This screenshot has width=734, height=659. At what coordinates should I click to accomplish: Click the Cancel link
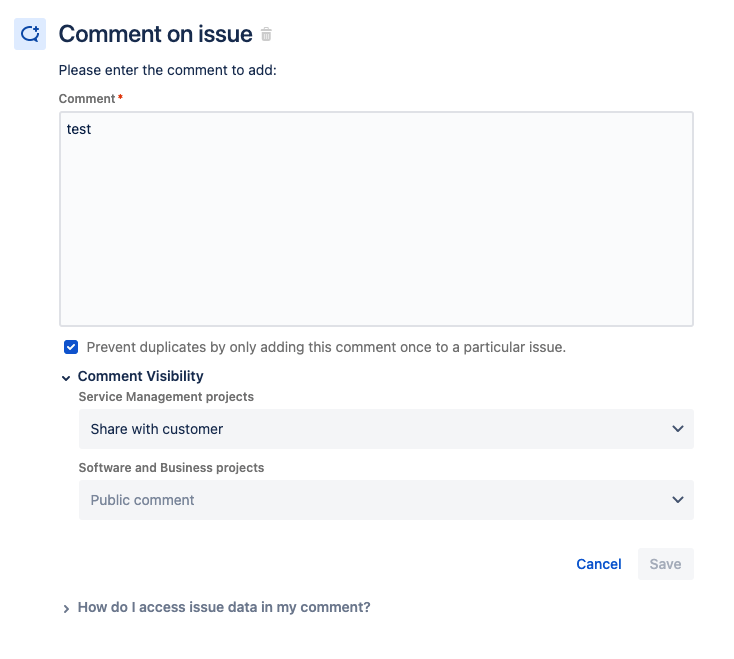click(599, 564)
